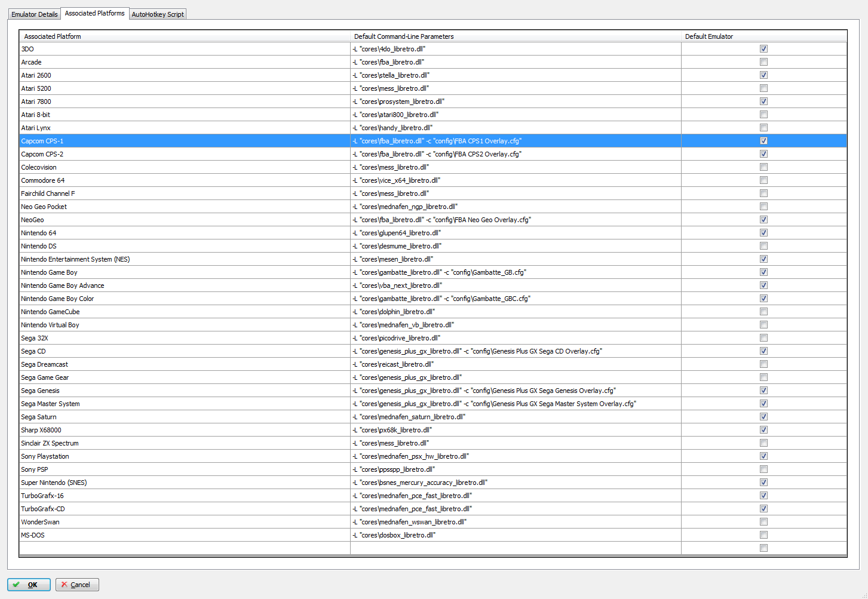Select the bsnes_mercury_accuracy_libretro.dll parameters cell
The height and width of the screenshot is (599, 868).
click(516, 483)
